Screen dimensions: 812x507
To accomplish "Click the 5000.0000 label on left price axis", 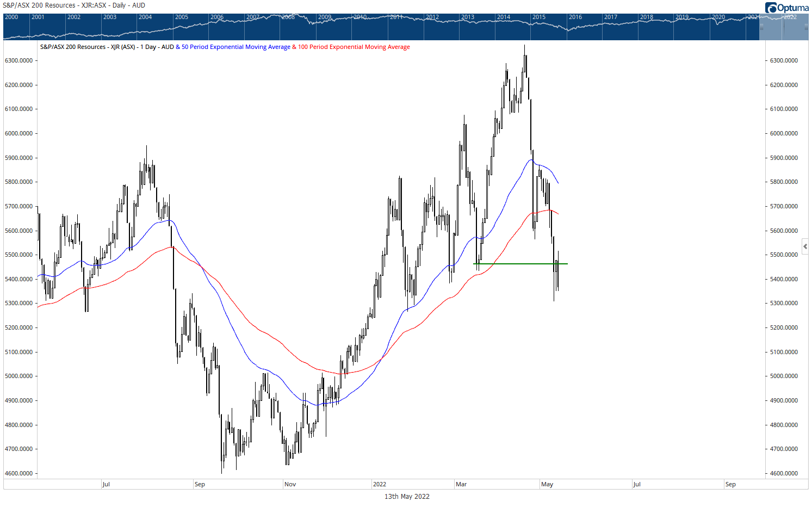I will (19, 376).
